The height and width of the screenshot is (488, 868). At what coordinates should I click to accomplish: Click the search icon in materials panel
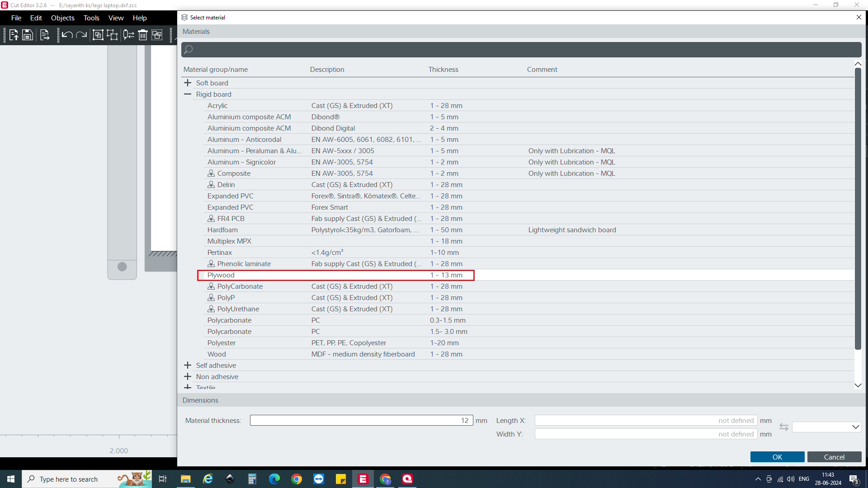[x=189, y=49]
